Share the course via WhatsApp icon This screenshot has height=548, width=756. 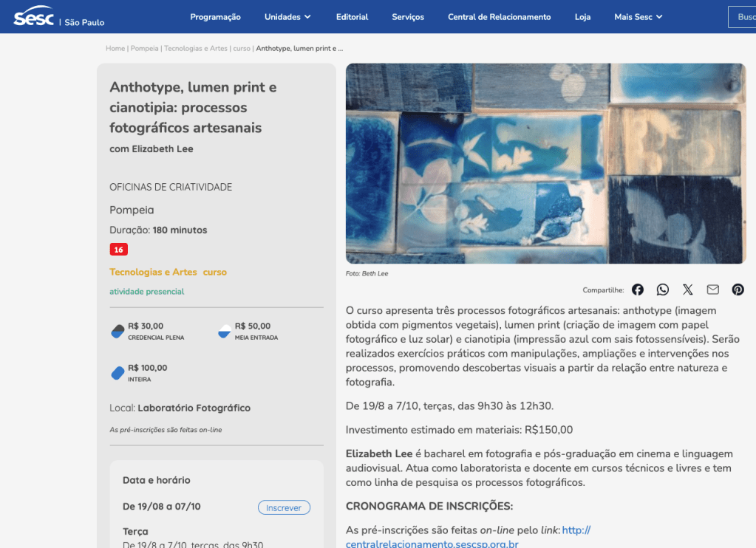(663, 290)
